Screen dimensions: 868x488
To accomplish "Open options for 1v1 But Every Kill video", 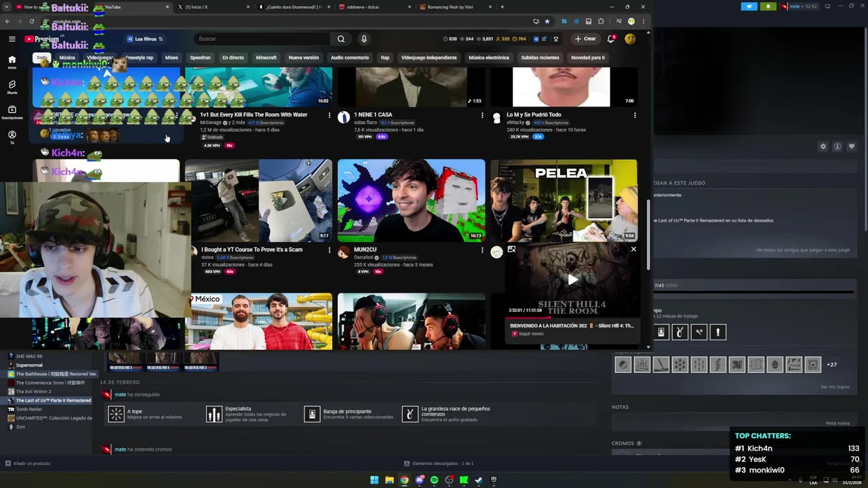I will coord(330,115).
